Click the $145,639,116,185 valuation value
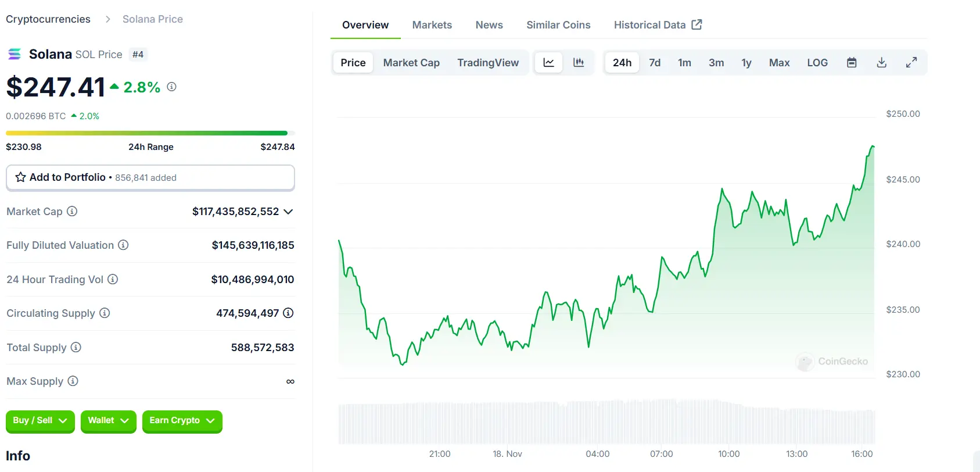Image resolution: width=980 pixels, height=472 pixels. [x=253, y=245]
